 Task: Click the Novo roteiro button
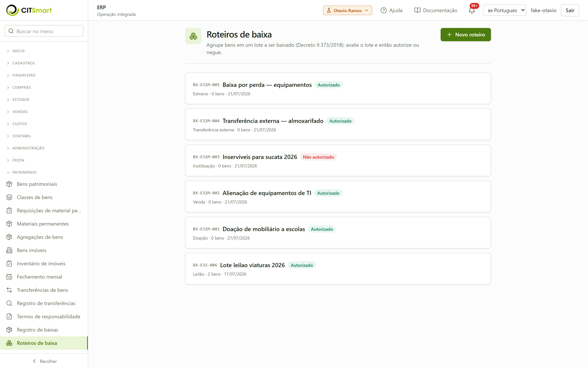coord(466,35)
